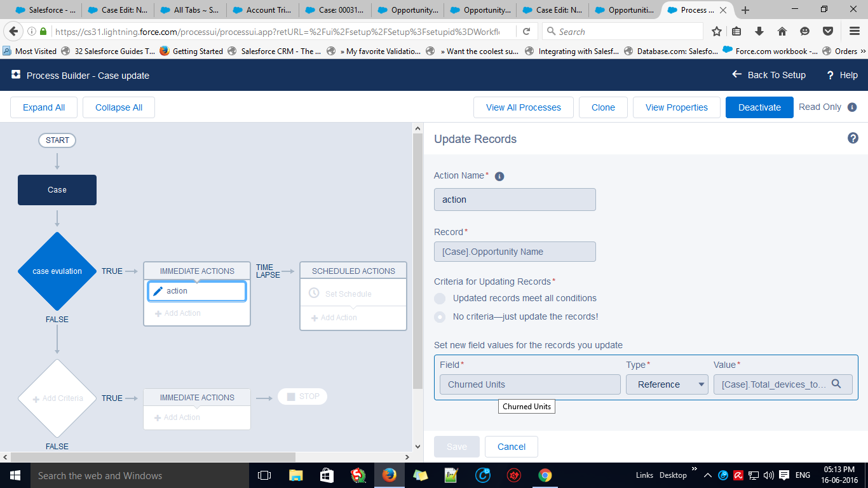Reload the page using the refresh icon
This screenshot has height=488, width=868.
click(x=527, y=30)
